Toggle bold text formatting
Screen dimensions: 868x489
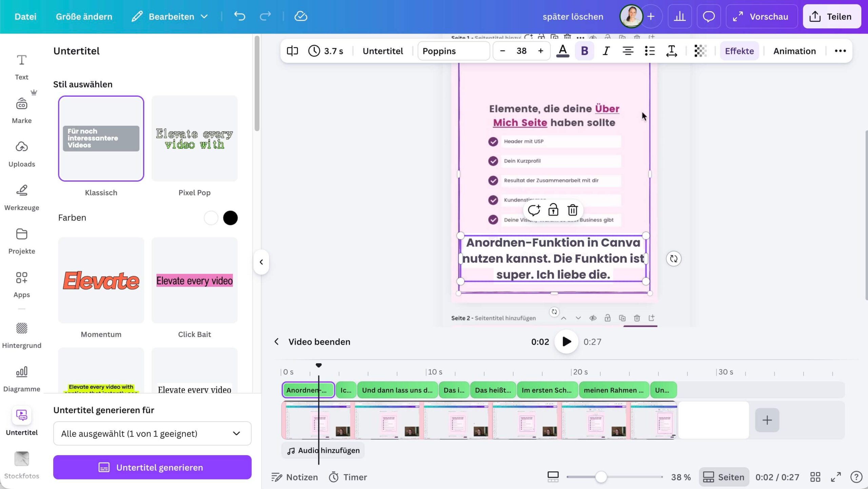[x=584, y=51]
